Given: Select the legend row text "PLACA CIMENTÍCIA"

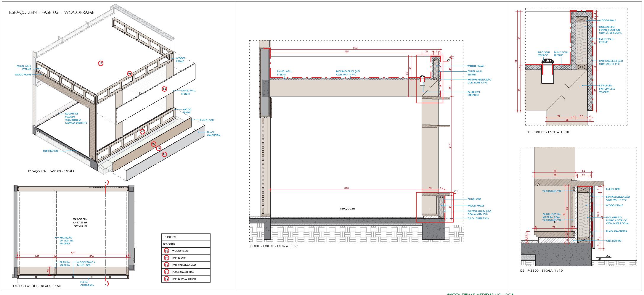Looking at the screenshot, I should [183, 272].
